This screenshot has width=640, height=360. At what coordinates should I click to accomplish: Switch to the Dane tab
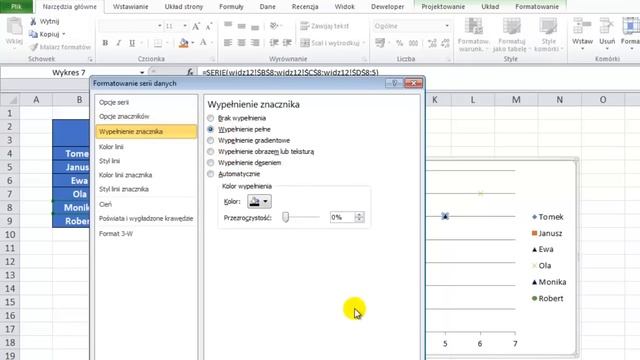pos(267,7)
